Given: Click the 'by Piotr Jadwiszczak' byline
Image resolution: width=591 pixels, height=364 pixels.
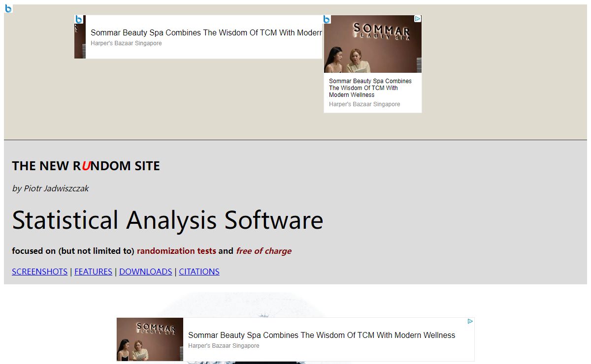Looking at the screenshot, I should click(50, 188).
